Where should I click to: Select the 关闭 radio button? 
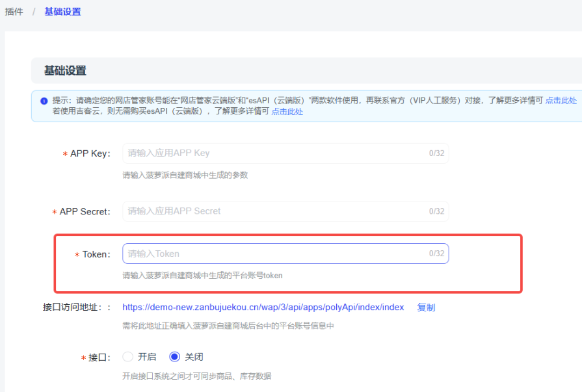click(x=174, y=357)
